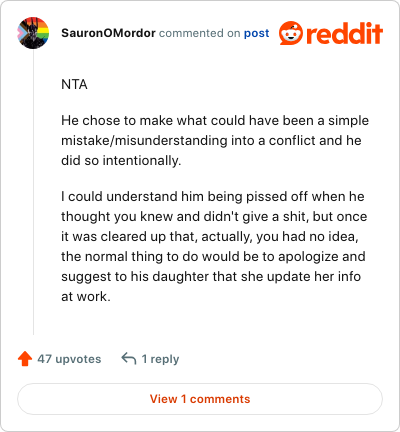400x432 pixels.
Task: Click the paragraph starting "I could understand him"
Action: (x=214, y=246)
